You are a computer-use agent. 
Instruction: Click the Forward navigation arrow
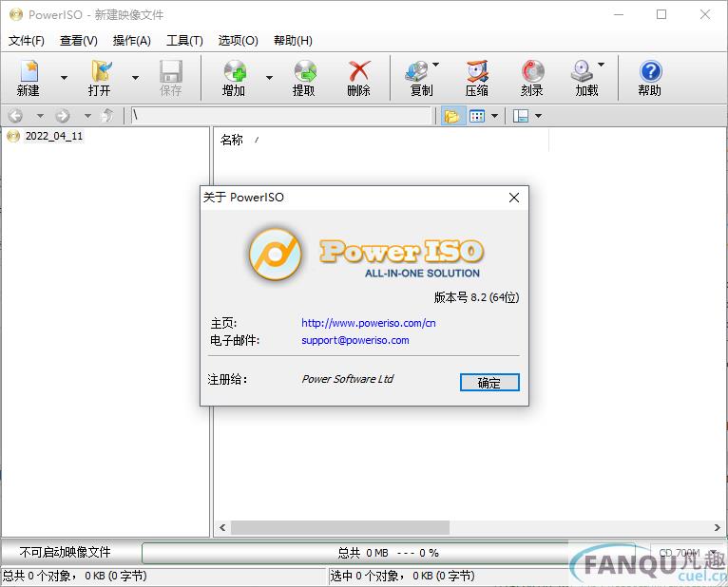(x=62, y=116)
